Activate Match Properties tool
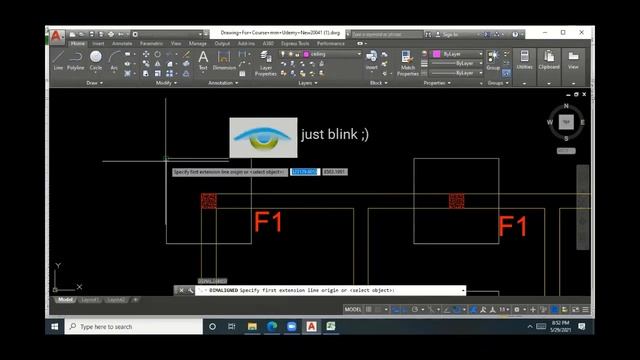Viewport: 640px width, 360px height. coord(407,63)
